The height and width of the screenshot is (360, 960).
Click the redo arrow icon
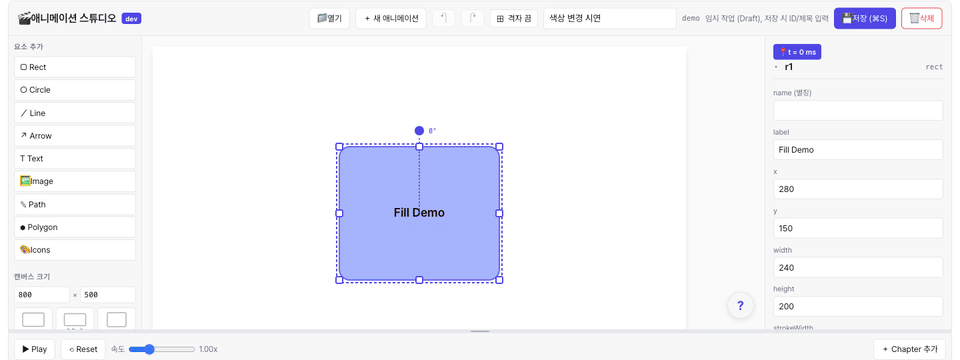pos(473,18)
